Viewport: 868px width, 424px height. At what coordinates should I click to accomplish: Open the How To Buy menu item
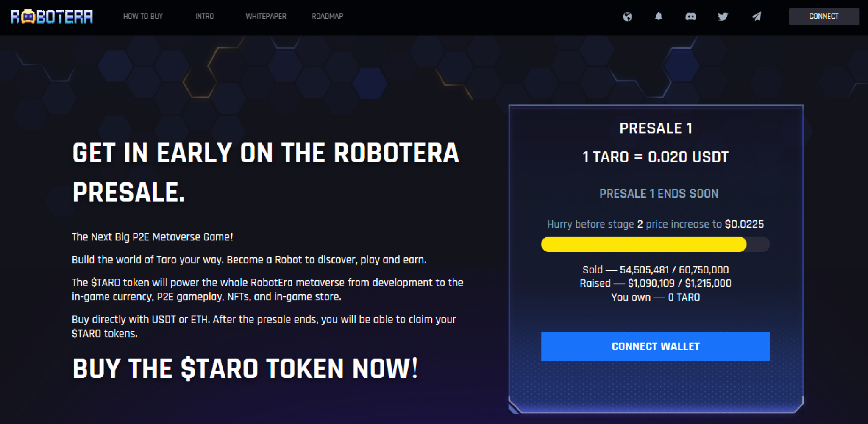coord(143,16)
